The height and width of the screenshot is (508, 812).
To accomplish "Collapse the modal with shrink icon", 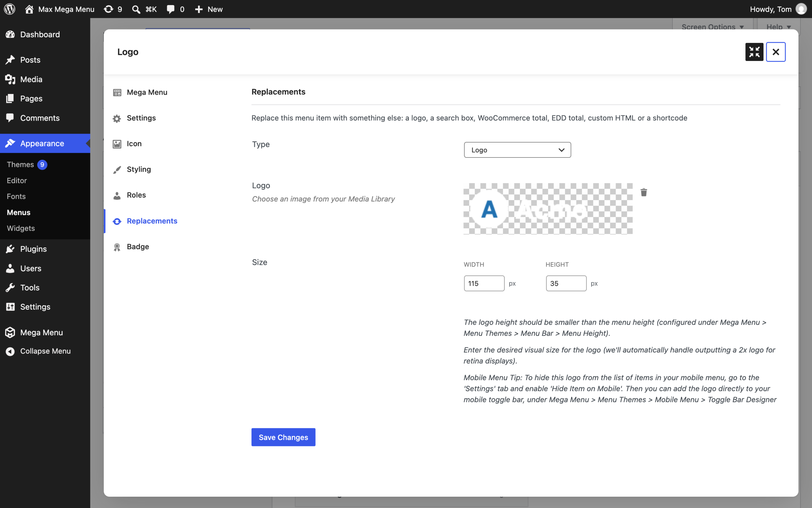I will click(x=754, y=52).
